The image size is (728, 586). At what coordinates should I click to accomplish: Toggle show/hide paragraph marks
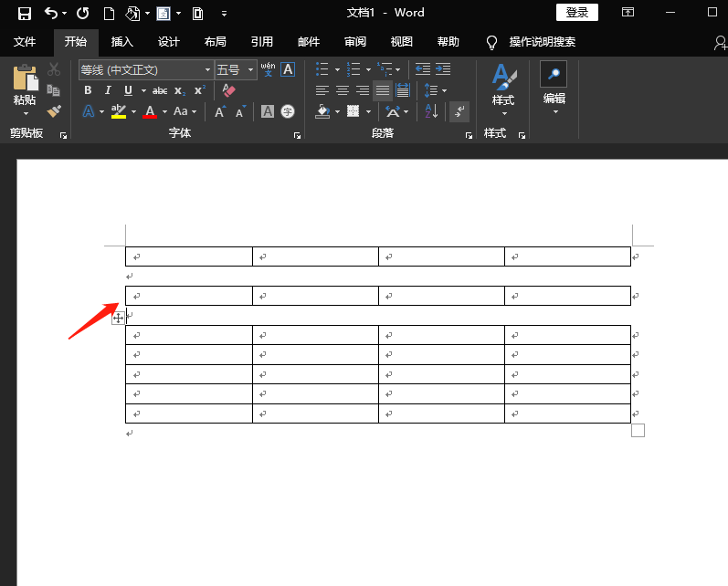459,111
